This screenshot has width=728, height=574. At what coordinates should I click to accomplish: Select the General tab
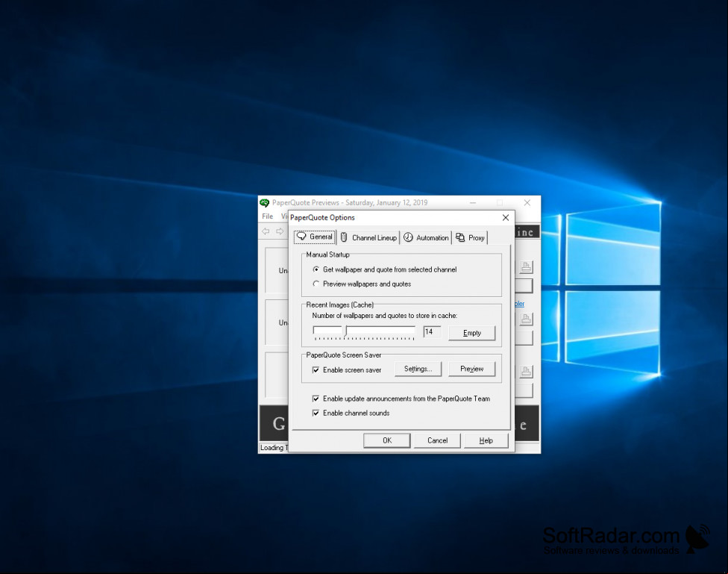[x=315, y=237]
